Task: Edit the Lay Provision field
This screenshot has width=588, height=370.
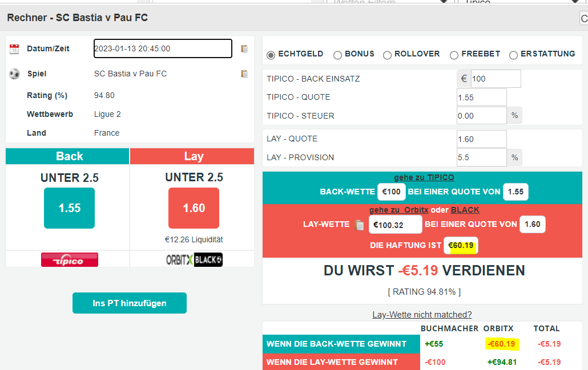Action: click(x=482, y=158)
